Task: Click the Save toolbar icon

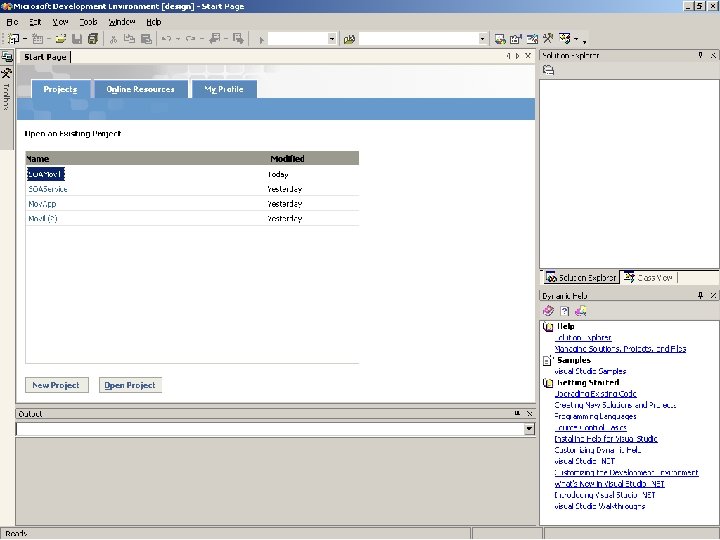Action: click(x=77, y=39)
